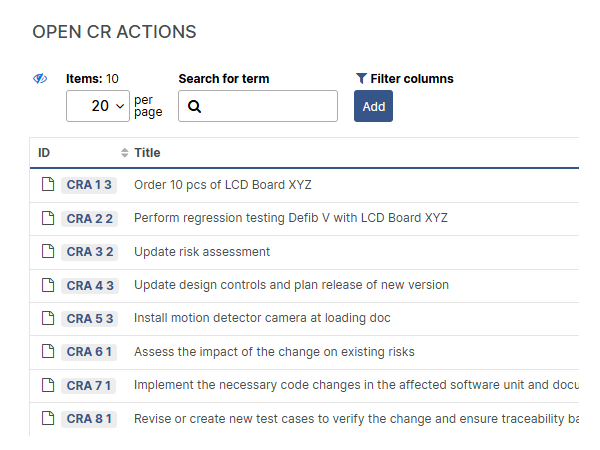Click the Filter columns funnel icon
Screen dimensions: 600x450
tap(361, 79)
